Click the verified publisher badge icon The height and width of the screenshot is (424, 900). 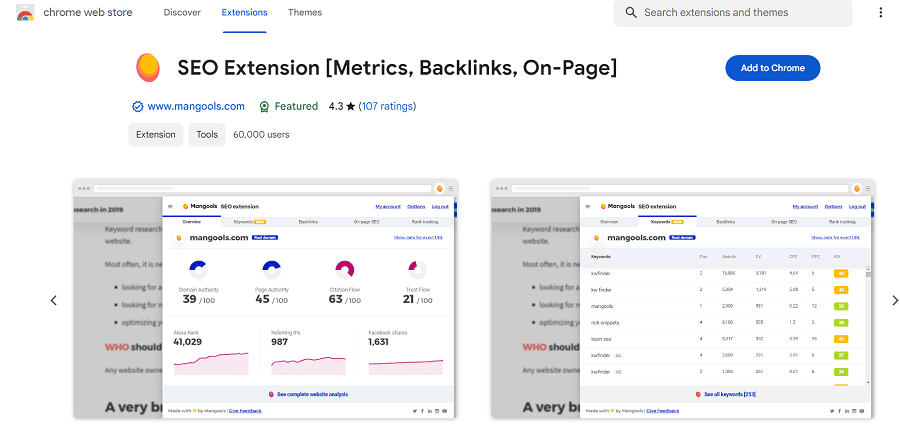[x=137, y=106]
